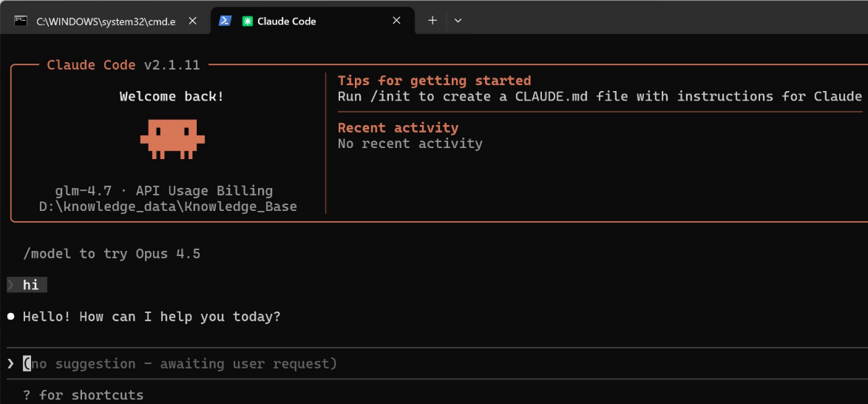Click the 'Run /init to create a CLAUDE.md' tip
The height and width of the screenshot is (404, 868).
[600, 96]
